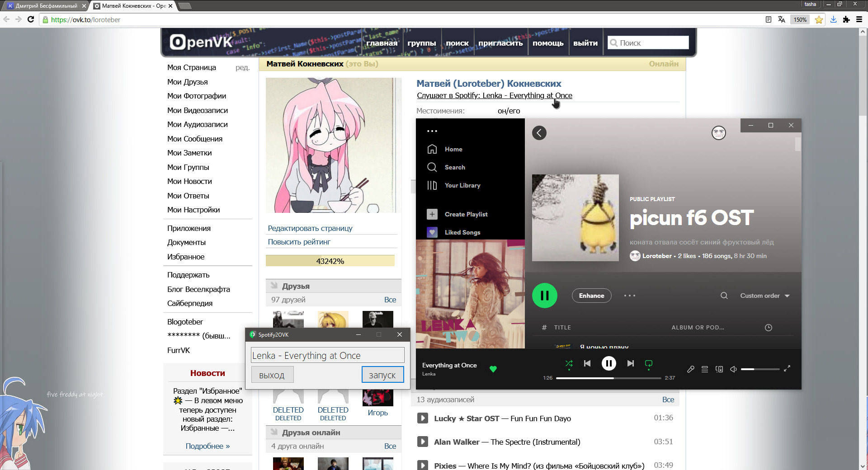This screenshot has width=868, height=470.
Task: Collapse the Друзья онлайн section
Action: click(x=274, y=432)
